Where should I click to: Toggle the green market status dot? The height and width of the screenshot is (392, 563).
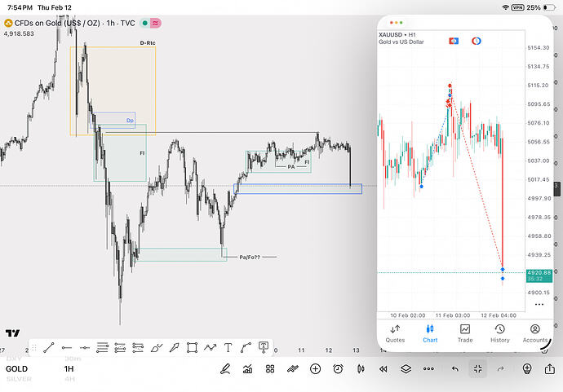[144, 24]
